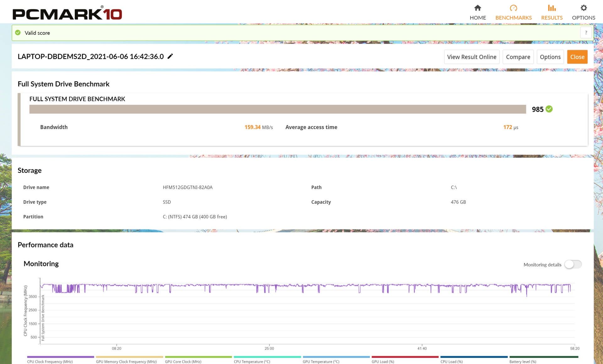Click the Monitoring heading
This screenshot has width=603, height=364.
click(x=41, y=264)
